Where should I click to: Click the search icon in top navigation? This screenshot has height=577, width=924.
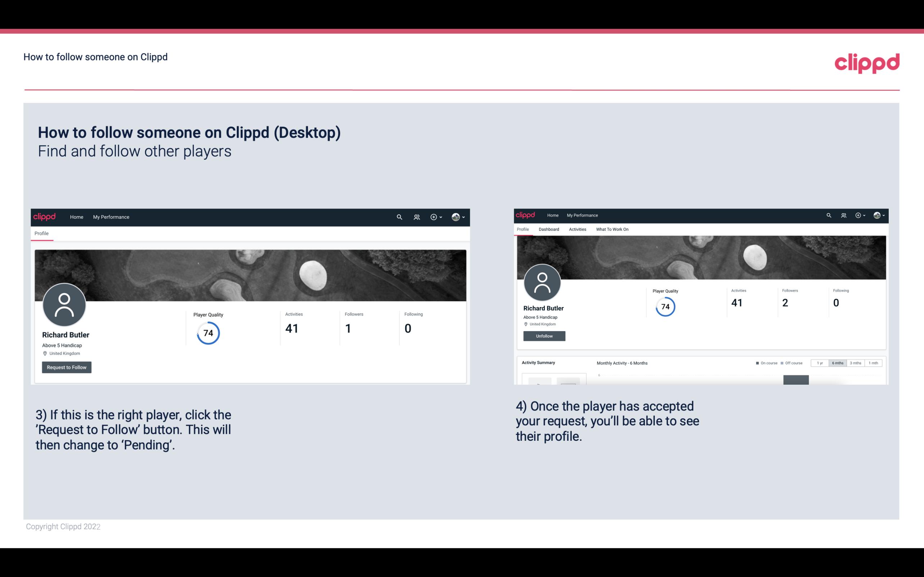(x=398, y=217)
